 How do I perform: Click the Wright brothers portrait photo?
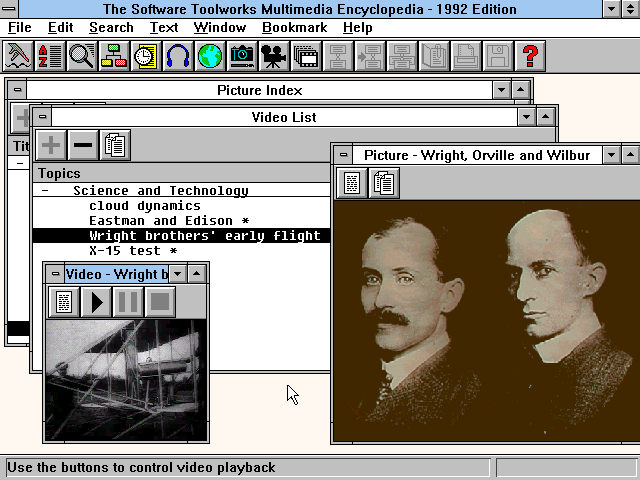point(487,321)
